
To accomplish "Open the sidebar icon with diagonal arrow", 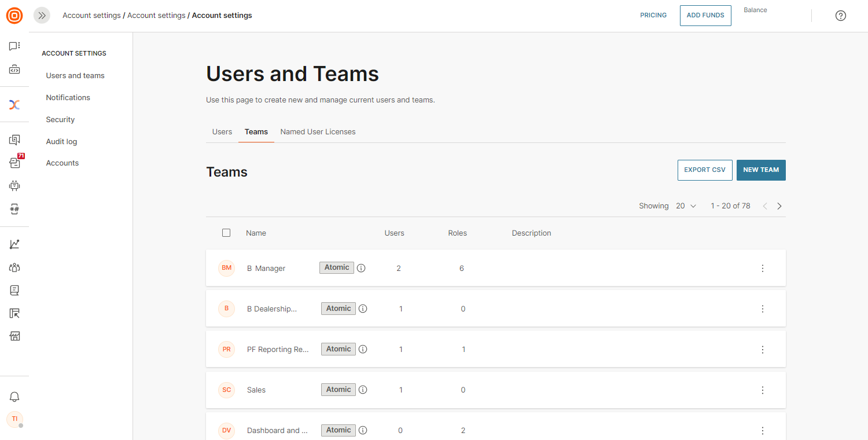I will click(x=14, y=313).
